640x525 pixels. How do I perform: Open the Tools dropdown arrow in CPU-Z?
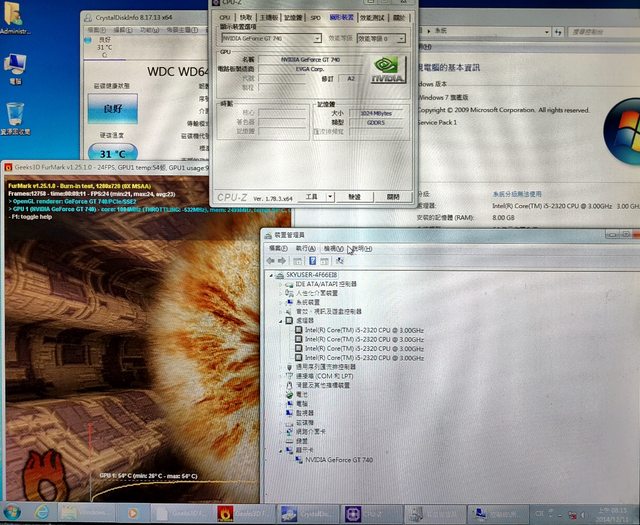click(x=327, y=197)
